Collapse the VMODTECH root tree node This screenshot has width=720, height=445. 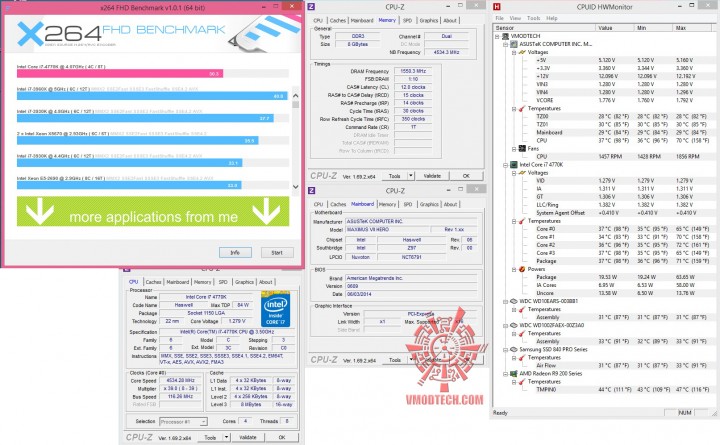click(x=497, y=36)
